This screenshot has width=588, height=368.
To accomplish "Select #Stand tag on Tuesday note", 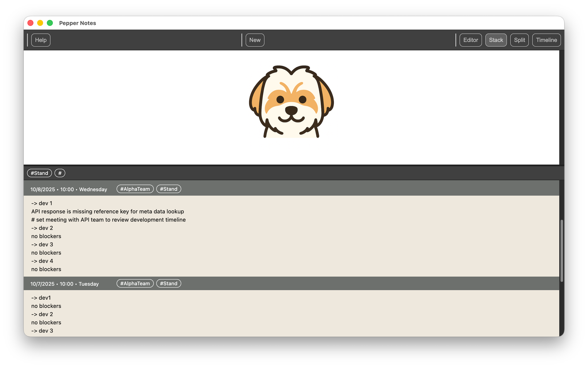I will click(168, 283).
